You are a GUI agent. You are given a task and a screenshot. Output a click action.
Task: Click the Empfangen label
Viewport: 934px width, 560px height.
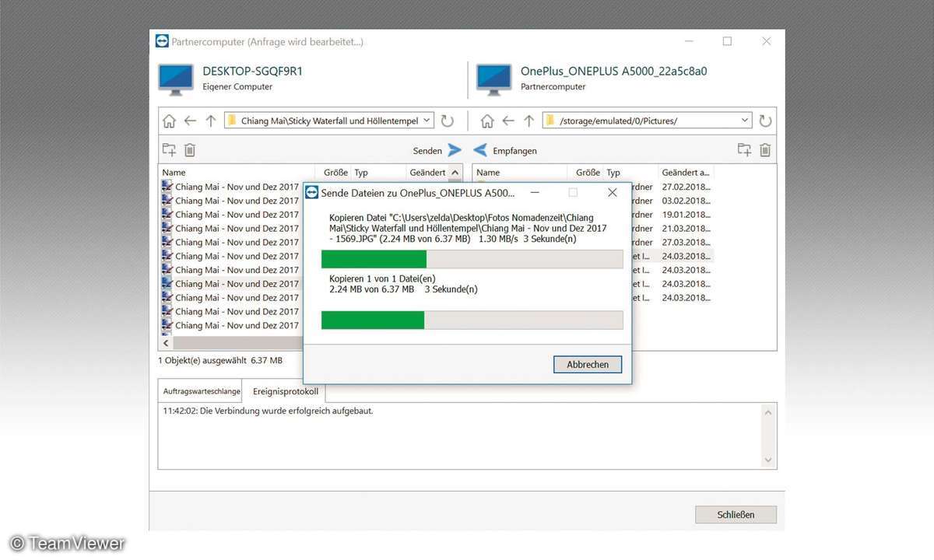[x=514, y=151]
